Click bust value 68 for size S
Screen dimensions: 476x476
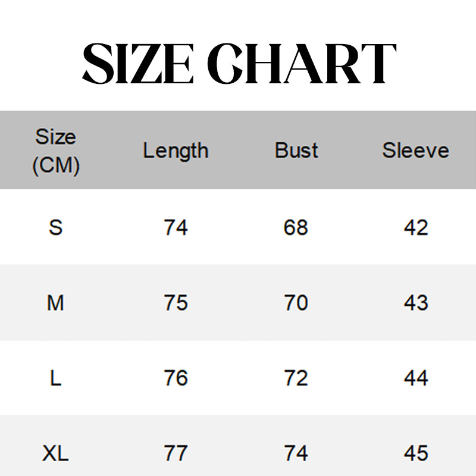296,227
